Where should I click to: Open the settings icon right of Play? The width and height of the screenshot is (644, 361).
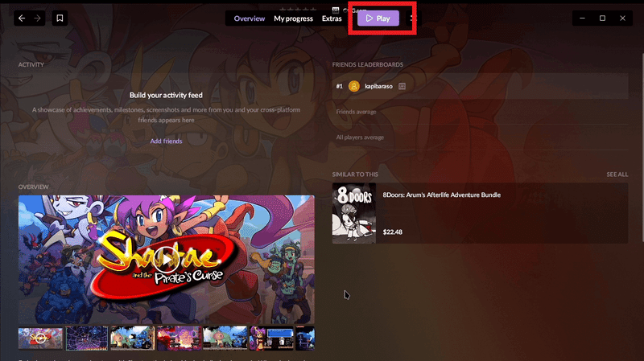[x=412, y=18]
